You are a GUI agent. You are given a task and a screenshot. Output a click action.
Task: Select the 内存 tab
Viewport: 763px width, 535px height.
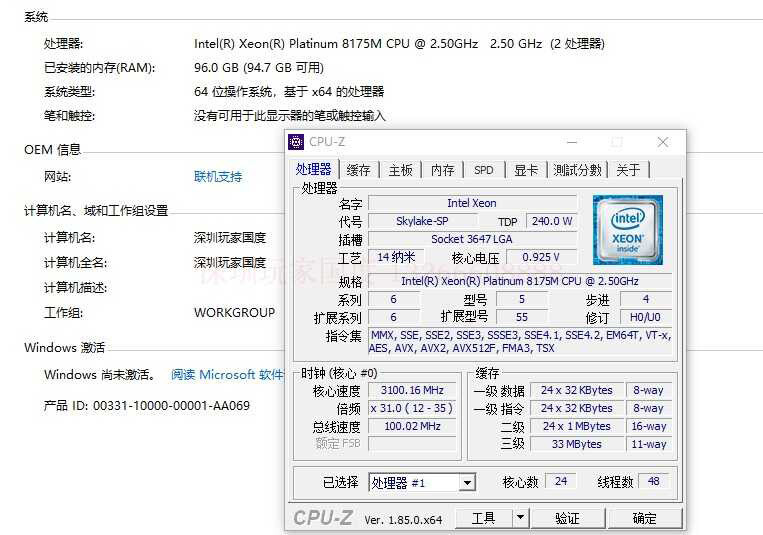pos(442,170)
